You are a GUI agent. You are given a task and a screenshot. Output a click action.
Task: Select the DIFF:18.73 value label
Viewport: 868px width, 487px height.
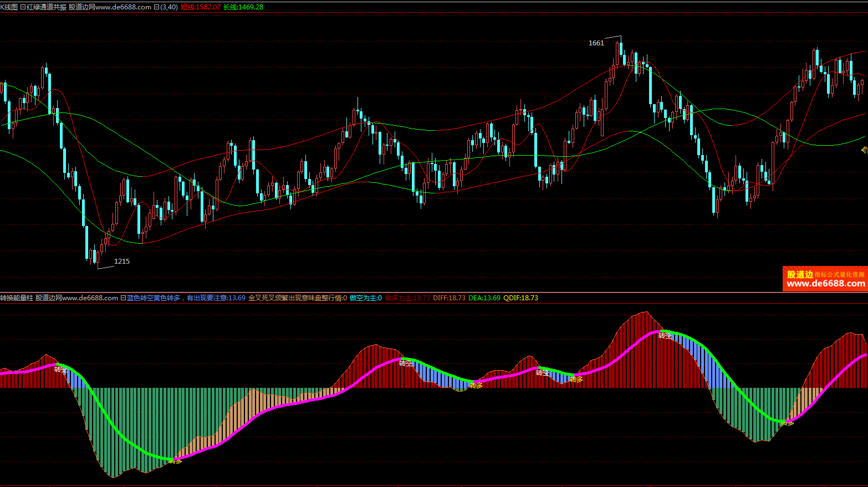click(449, 298)
